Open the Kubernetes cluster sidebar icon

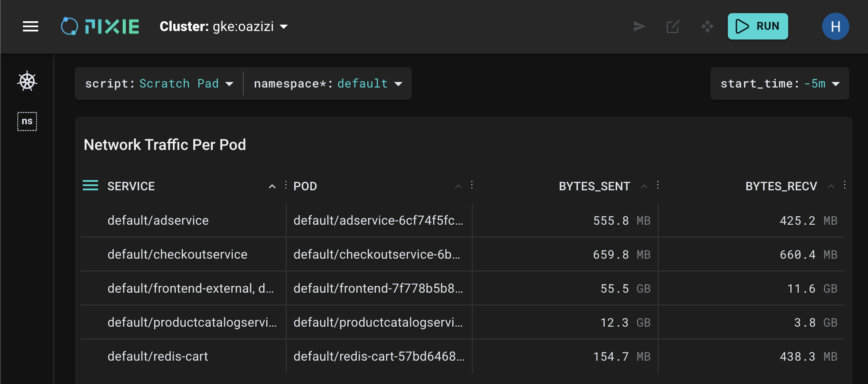click(27, 81)
